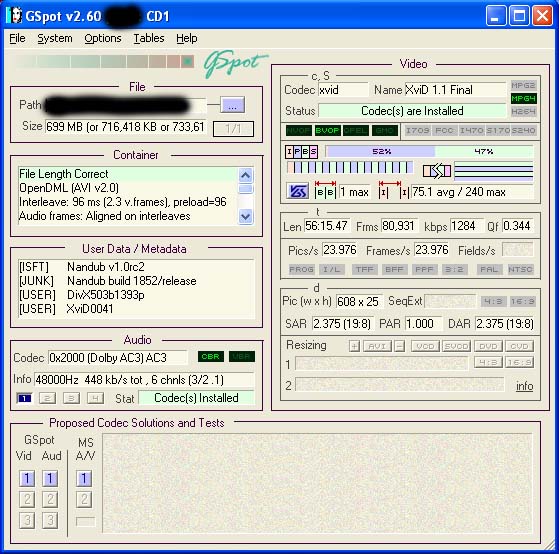Click the VCD resizing preset
This screenshot has width=559, height=554.
coord(425,346)
